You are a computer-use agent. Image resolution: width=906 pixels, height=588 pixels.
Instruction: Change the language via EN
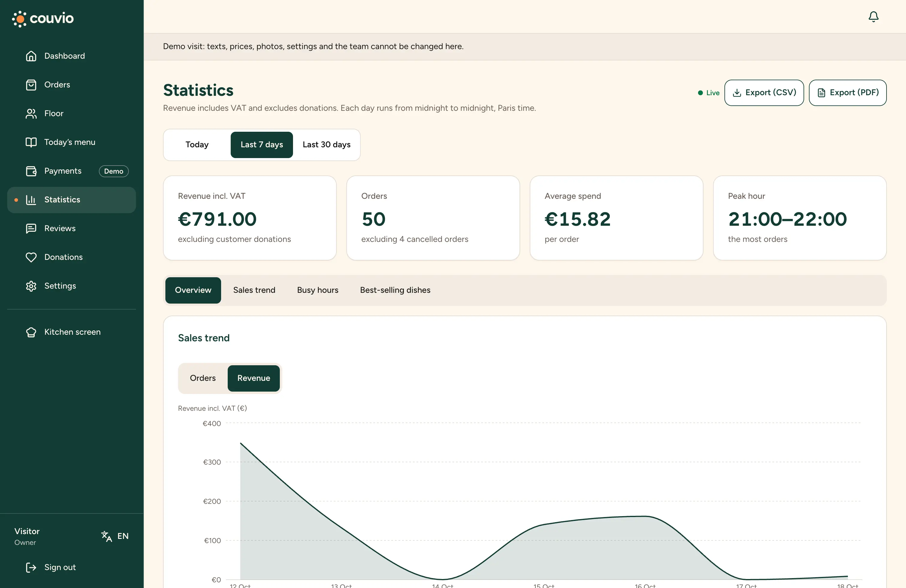tap(123, 536)
